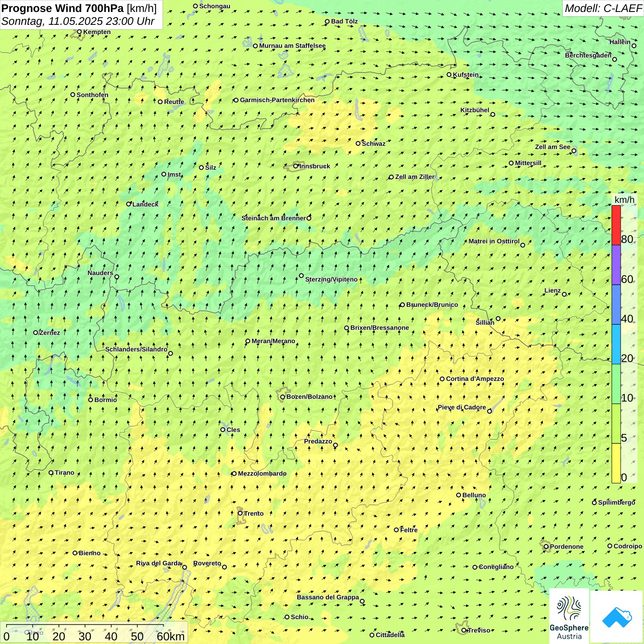The image size is (644, 644).
Task: Click the Imst city label
Action: pos(174,174)
